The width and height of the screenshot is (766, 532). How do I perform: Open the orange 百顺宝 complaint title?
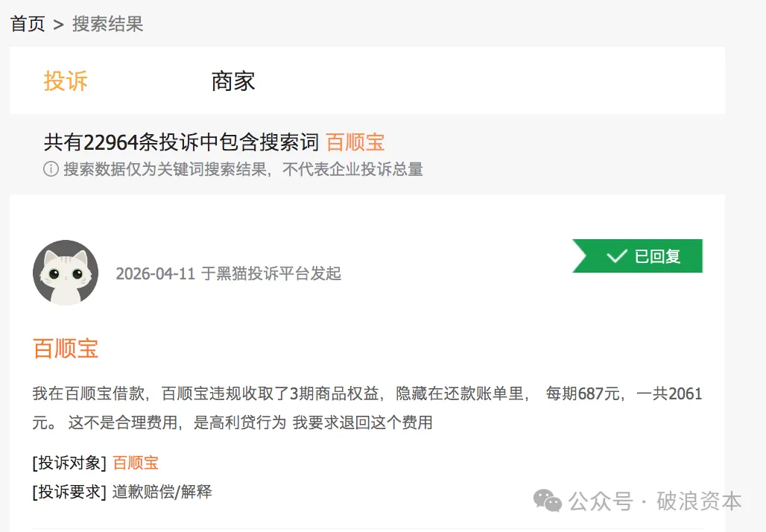(x=66, y=348)
